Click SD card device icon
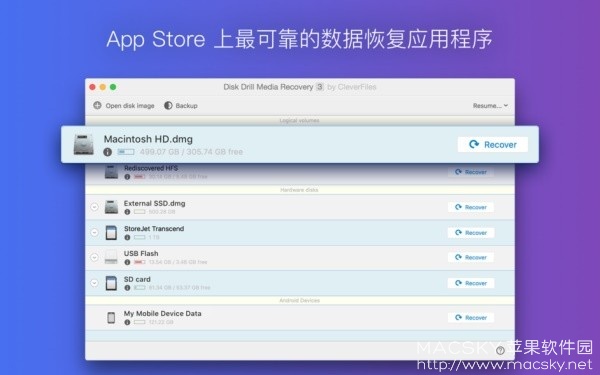The width and height of the screenshot is (600, 375). 111,283
